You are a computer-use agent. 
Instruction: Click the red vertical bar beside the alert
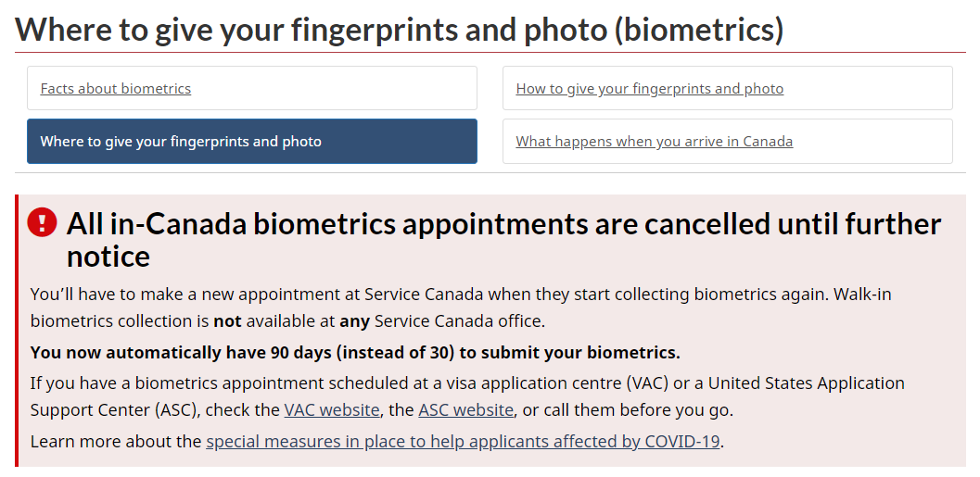(17, 330)
